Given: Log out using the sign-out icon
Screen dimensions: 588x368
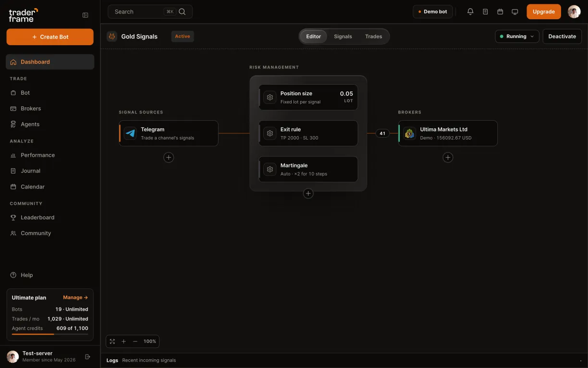Looking at the screenshot, I should (x=87, y=356).
